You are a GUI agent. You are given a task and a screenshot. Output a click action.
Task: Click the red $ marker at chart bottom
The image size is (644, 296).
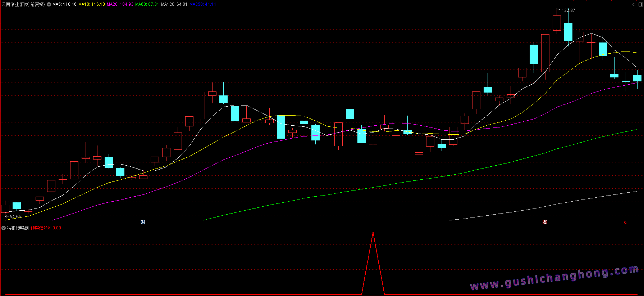click(625, 223)
